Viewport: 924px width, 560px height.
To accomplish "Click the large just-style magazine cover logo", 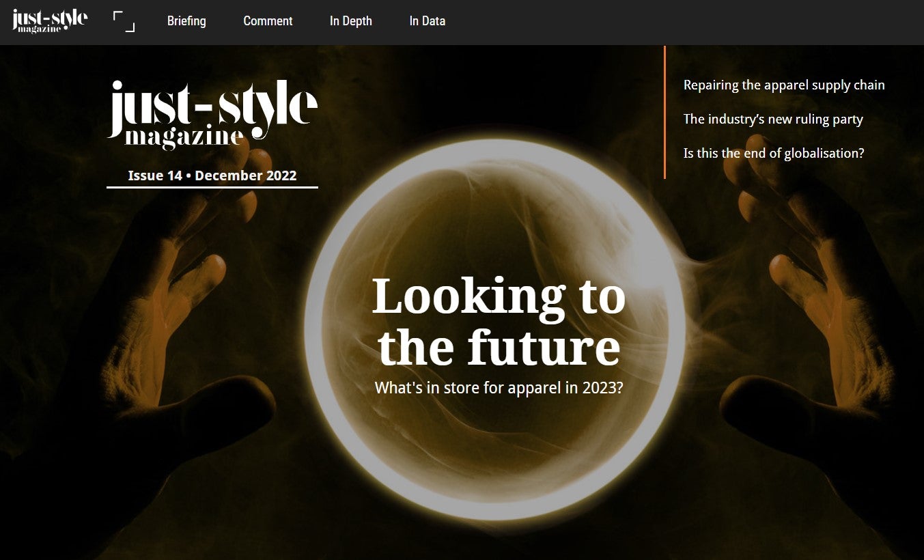I will pos(212,114).
